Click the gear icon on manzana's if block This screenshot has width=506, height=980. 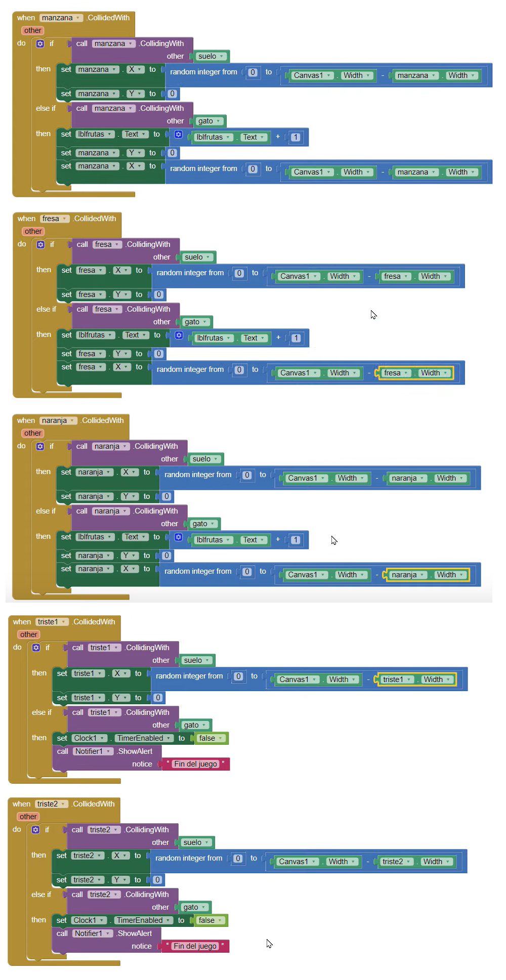[x=40, y=44]
